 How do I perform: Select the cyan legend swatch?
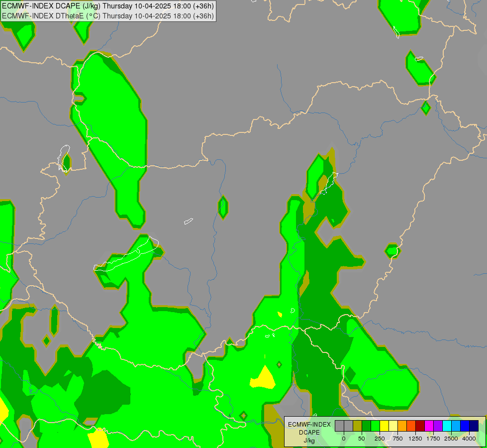[447, 426]
